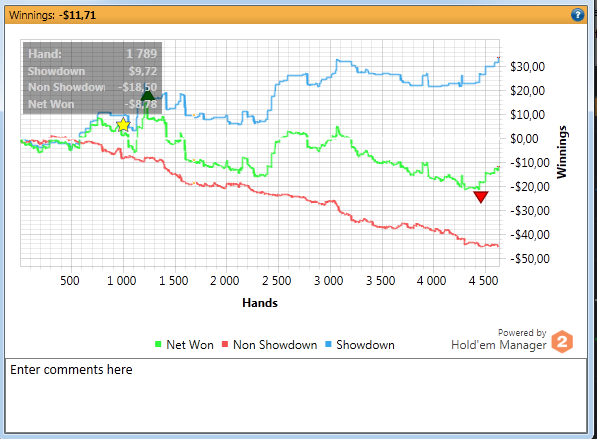Screen dimensions: 597x439
Task: Click the 4 500 x-axis label
Action: click(483, 281)
